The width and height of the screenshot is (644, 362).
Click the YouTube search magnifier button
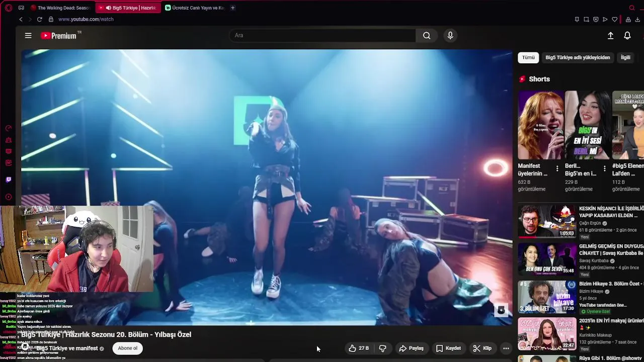pyautogui.click(x=427, y=35)
